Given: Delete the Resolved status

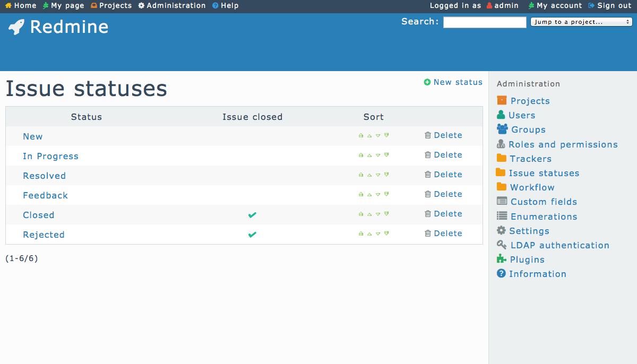Looking at the screenshot, I should pyautogui.click(x=443, y=175).
